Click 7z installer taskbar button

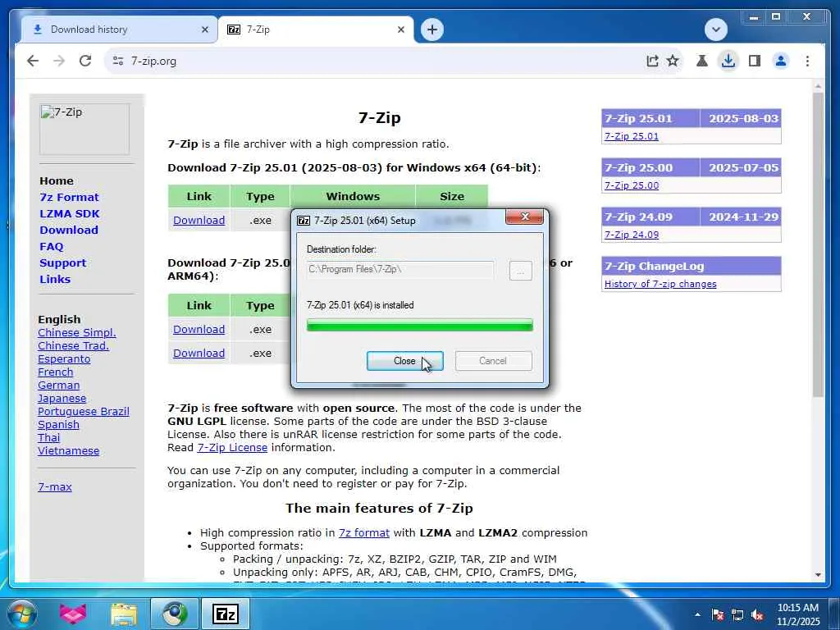point(226,614)
